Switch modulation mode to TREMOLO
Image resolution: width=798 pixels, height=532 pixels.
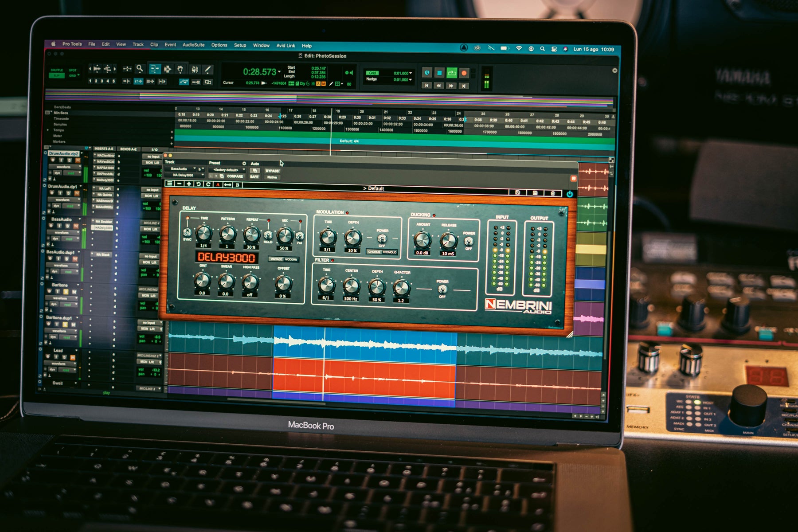(x=390, y=252)
